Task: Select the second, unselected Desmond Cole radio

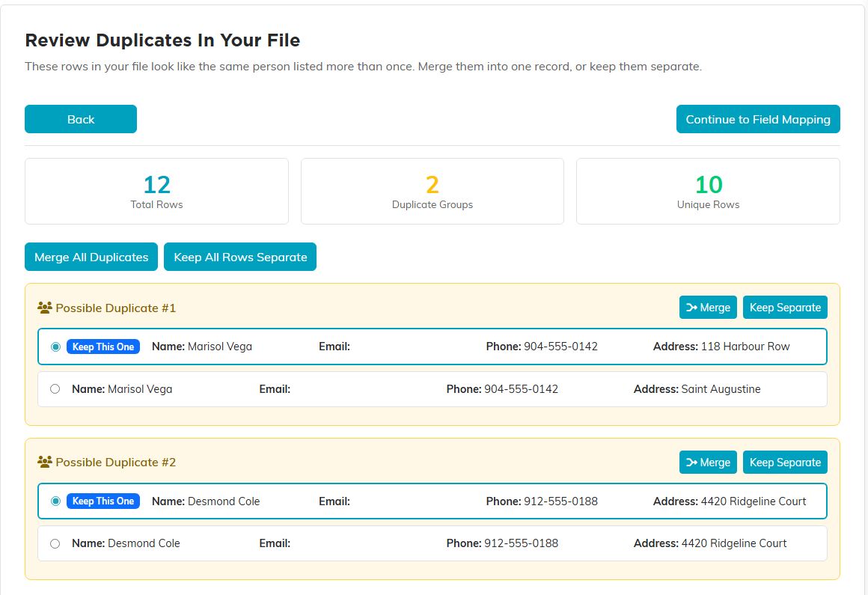Action: (55, 543)
